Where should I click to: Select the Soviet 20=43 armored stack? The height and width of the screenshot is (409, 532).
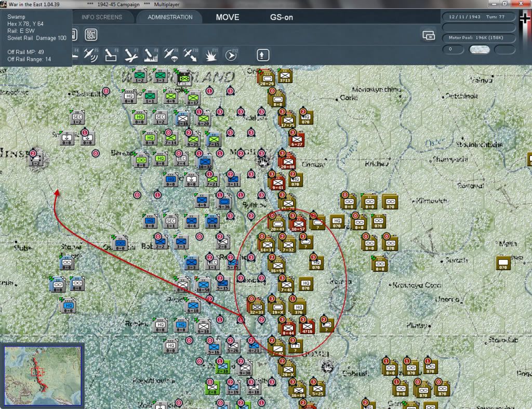pos(277,224)
